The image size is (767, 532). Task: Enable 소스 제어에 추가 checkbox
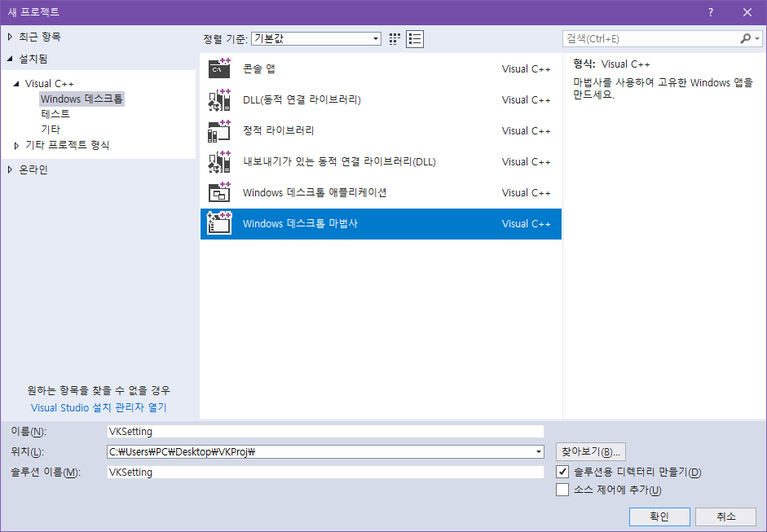(x=562, y=490)
